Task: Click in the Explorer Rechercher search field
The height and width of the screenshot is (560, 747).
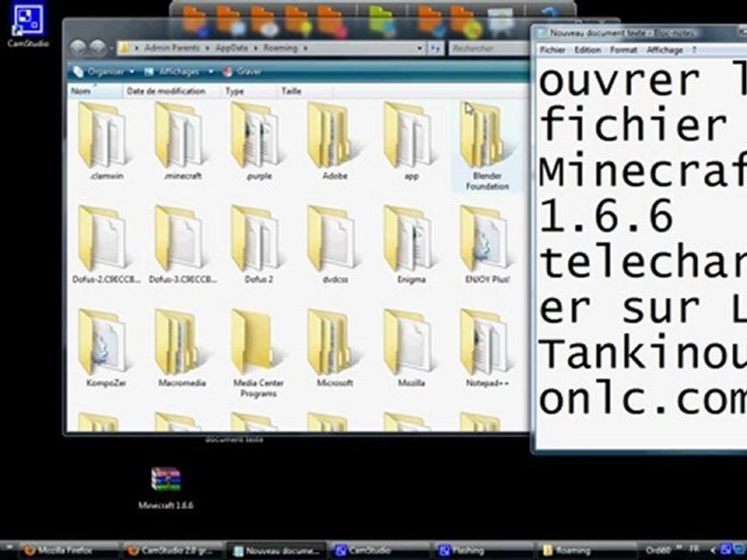Action: pos(489,48)
